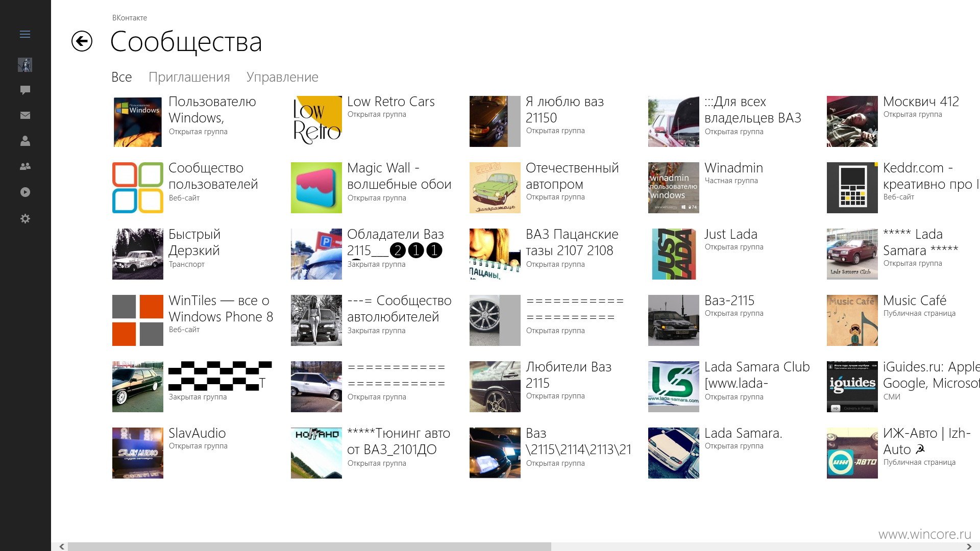The image size is (980, 551).
Task: Open the video play icon in sidebar
Action: point(25,192)
